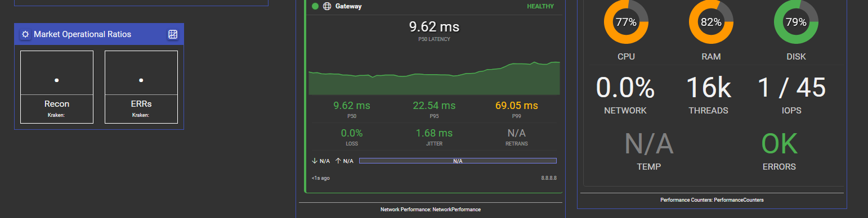Click Kraken: label under ERRs
The height and width of the screenshot is (218, 868).
click(141, 115)
